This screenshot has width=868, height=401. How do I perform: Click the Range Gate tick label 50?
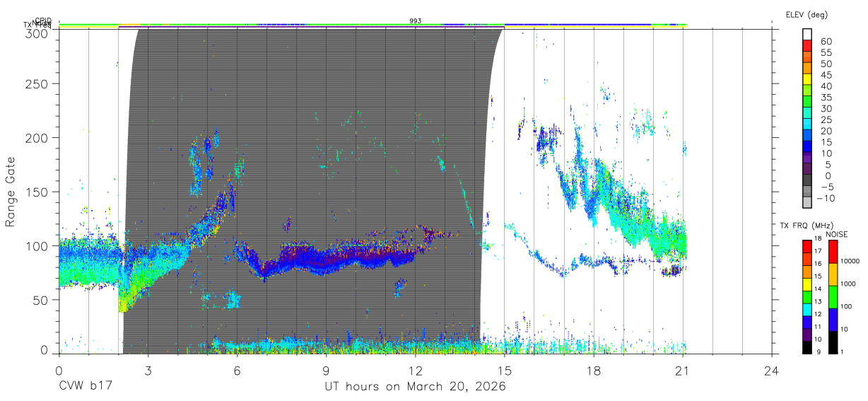(42, 300)
